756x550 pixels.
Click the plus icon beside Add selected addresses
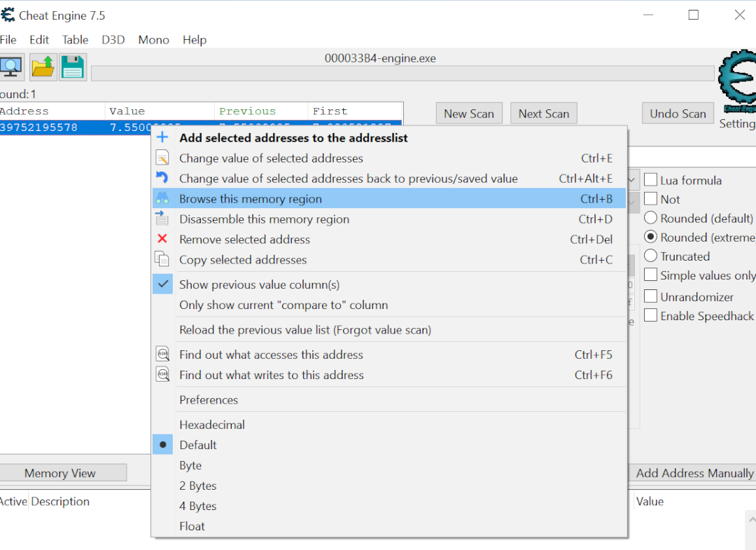point(162,137)
